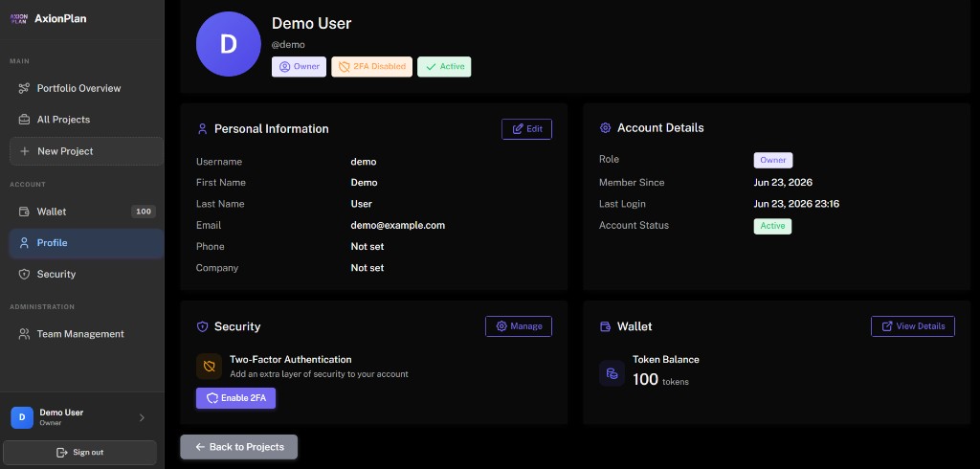Click the 2FA Disabled badge
The image size is (980, 469).
point(372,66)
